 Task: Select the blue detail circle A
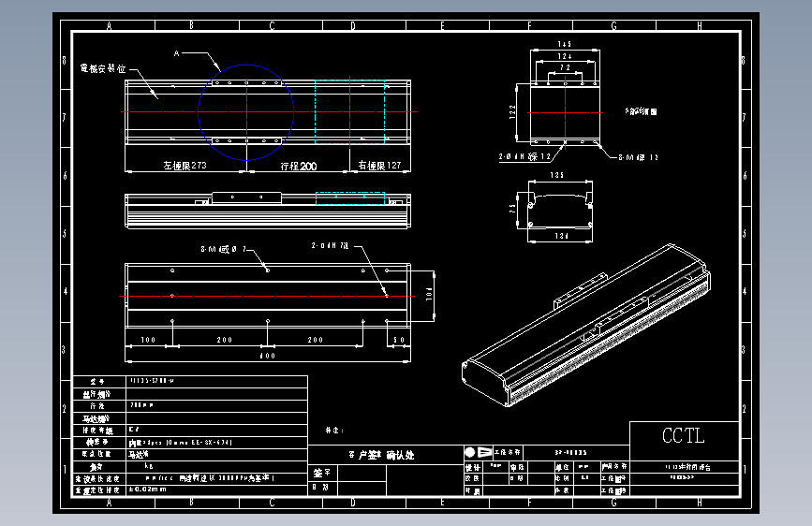(246, 112)
